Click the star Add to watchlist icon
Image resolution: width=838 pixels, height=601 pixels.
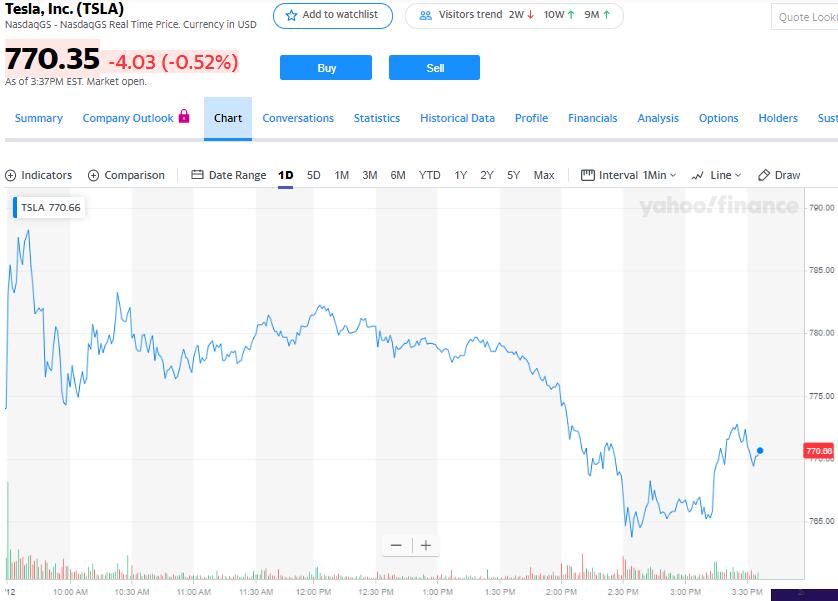point(292,16)
